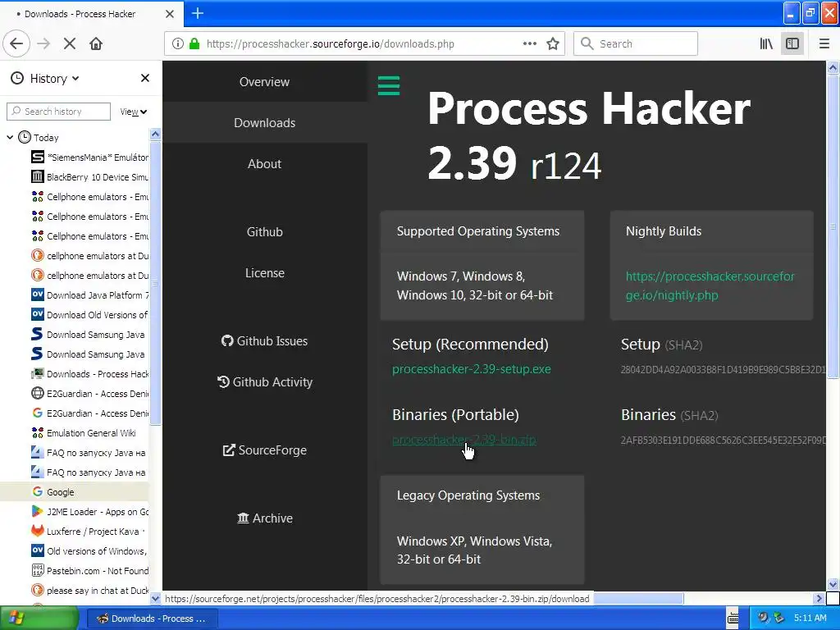
Task: Open the Library icon in the toolbar
Action: pos(766,44)
